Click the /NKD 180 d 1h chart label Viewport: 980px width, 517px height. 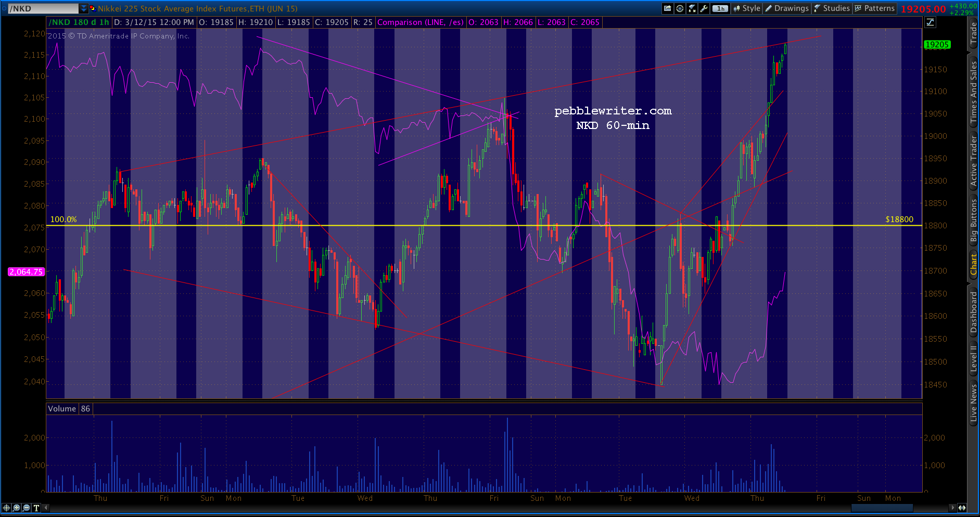(x=79, y=22)
